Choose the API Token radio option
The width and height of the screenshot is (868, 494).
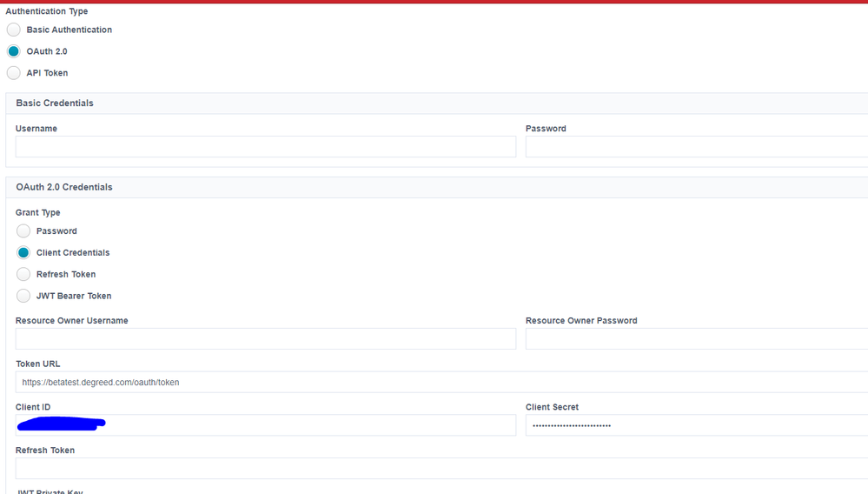click(14, 73)
